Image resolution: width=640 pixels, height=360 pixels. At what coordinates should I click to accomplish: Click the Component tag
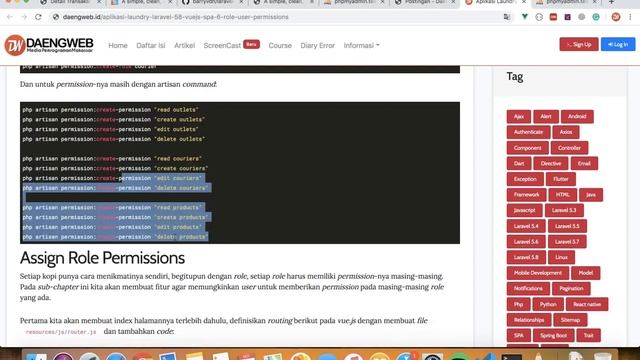click(527, 148)
